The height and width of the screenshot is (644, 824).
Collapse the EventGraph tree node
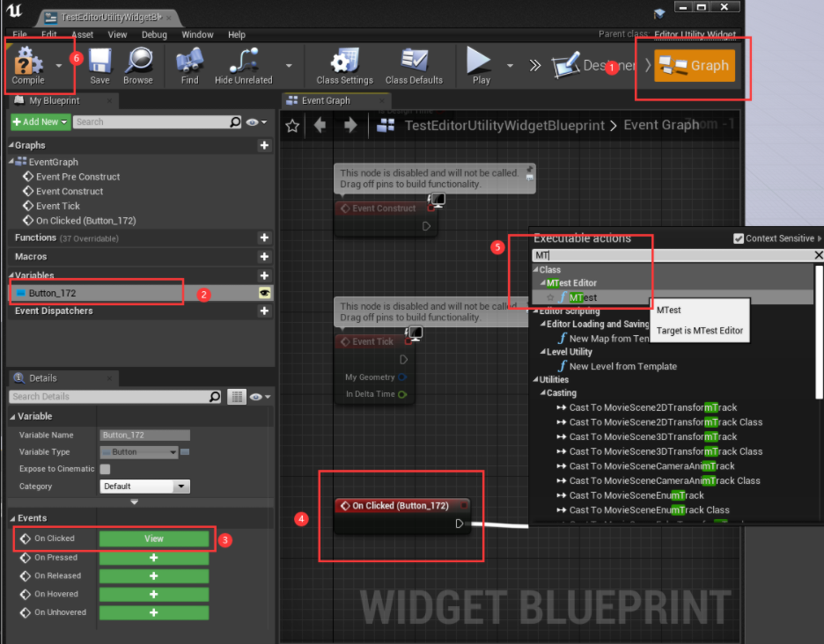click(11, 162)
